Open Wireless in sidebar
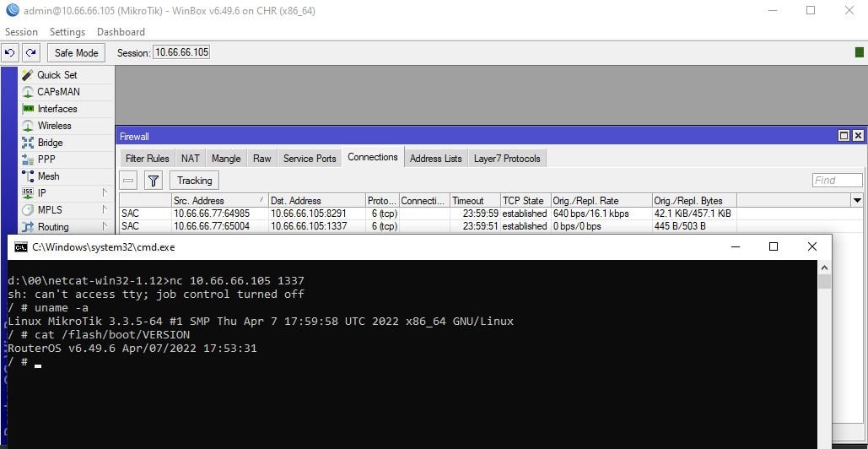This screenshot has width=868, height=449. point(54,126)
